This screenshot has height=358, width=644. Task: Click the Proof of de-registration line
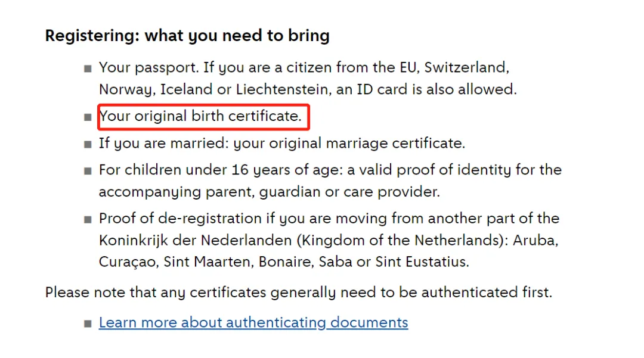(x=329, y=219)
